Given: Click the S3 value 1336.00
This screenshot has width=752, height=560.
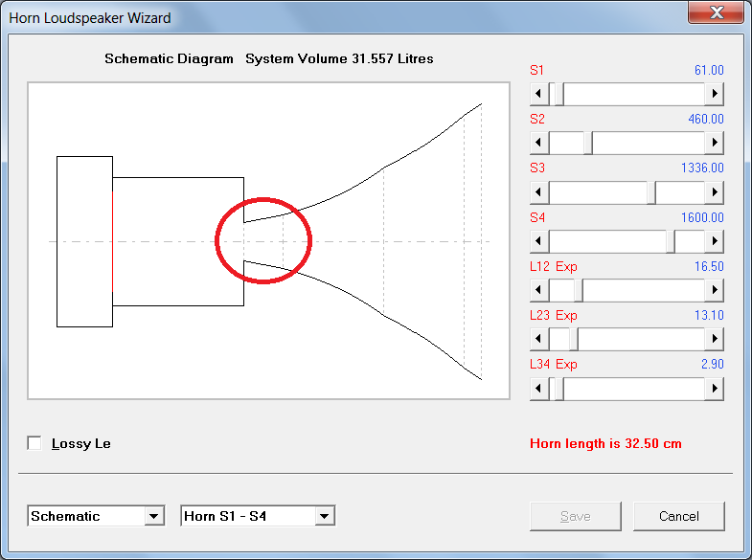Looking at the screenshot, I should (702, 168).
